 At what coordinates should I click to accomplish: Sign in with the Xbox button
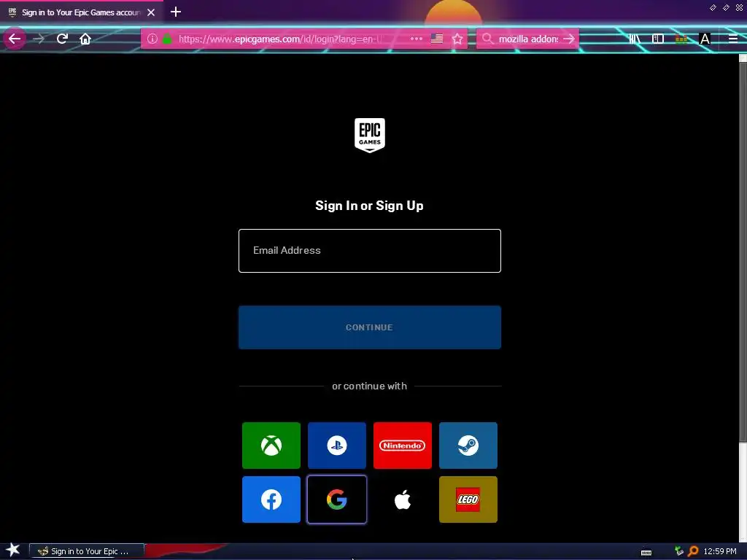click(x=271, y=446)
